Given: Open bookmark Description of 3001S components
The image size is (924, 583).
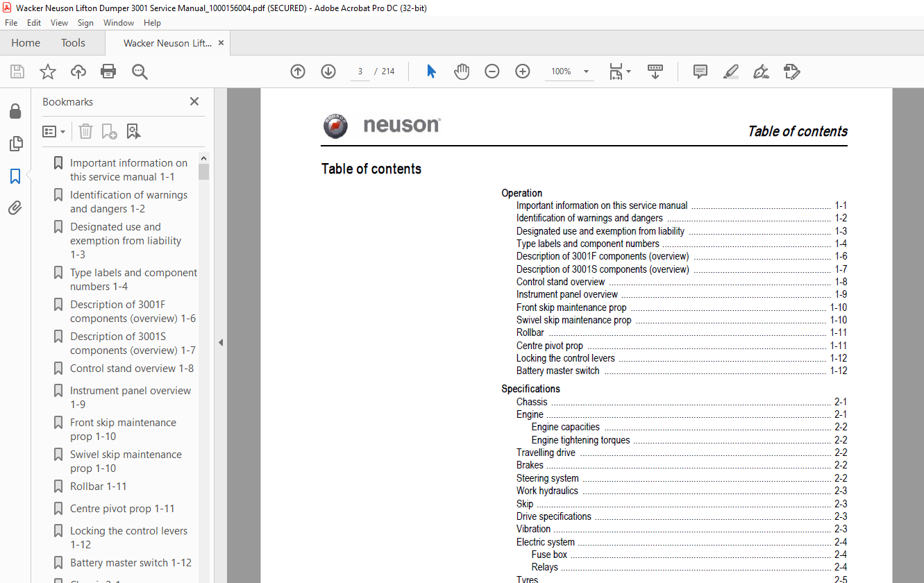Looking at the screenshot, I should [133, 344].
